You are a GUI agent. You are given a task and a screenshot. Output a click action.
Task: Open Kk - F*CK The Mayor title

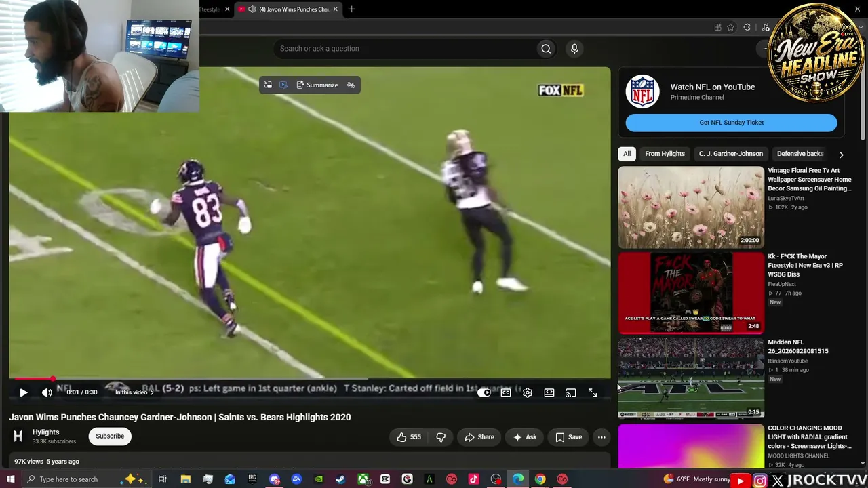tap(805, 265)
